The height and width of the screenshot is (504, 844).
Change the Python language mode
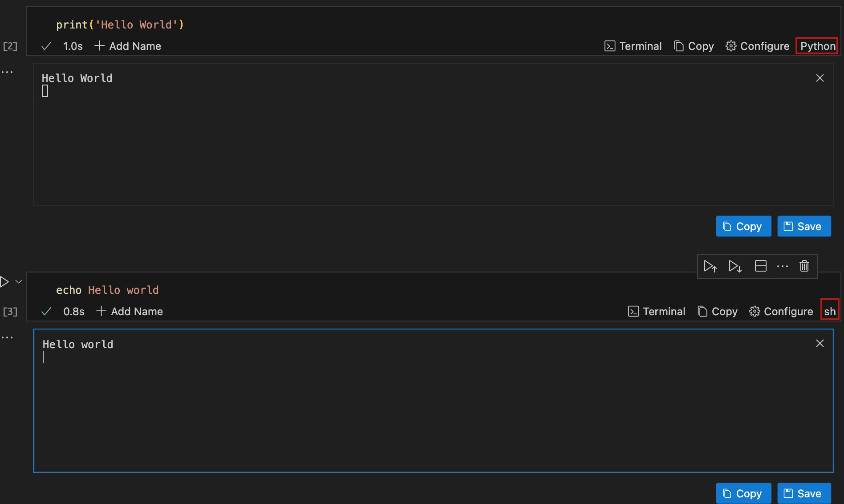(x=817, y=46)
